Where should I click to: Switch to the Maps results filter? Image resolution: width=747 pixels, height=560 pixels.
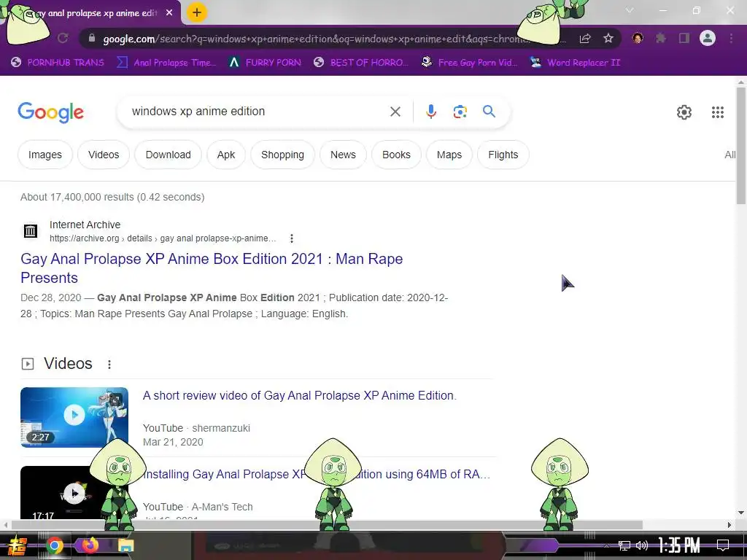(449, 155)
